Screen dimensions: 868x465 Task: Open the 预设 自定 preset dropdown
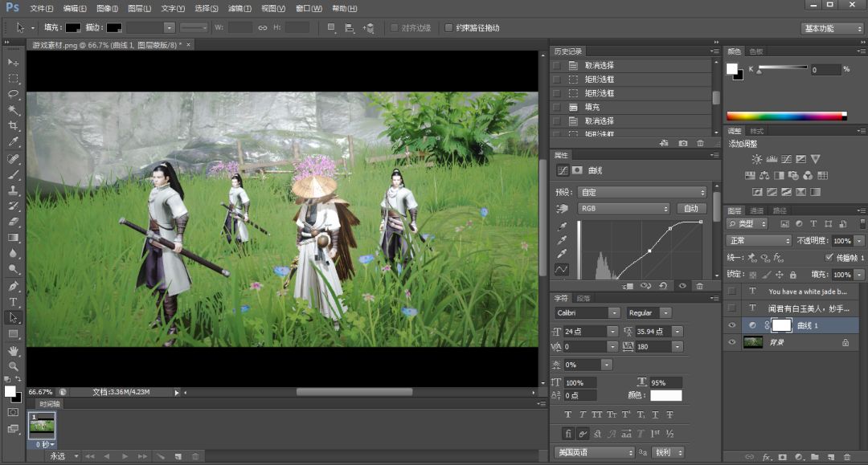642,192
